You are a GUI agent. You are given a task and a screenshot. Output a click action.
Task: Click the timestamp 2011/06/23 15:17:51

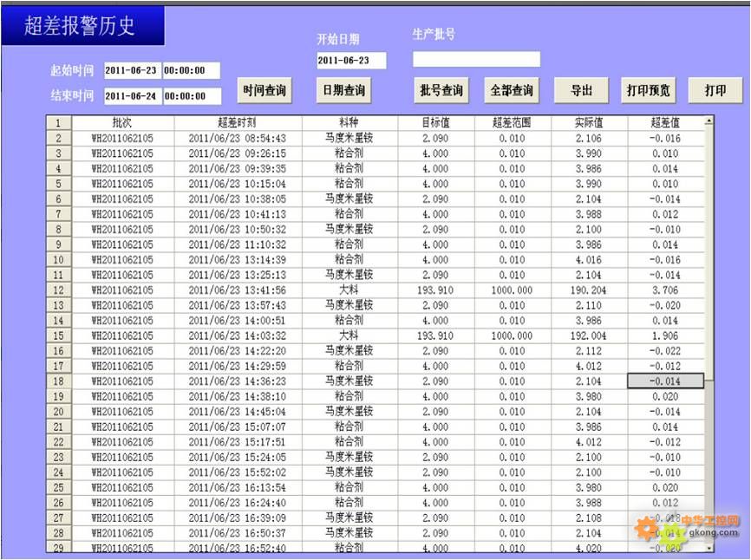pos(237,442)
